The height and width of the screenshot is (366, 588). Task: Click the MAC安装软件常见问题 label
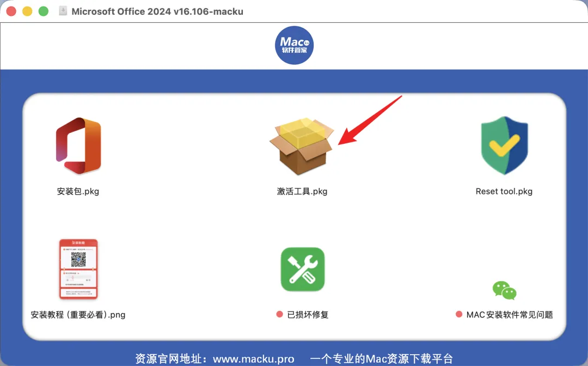510,315
